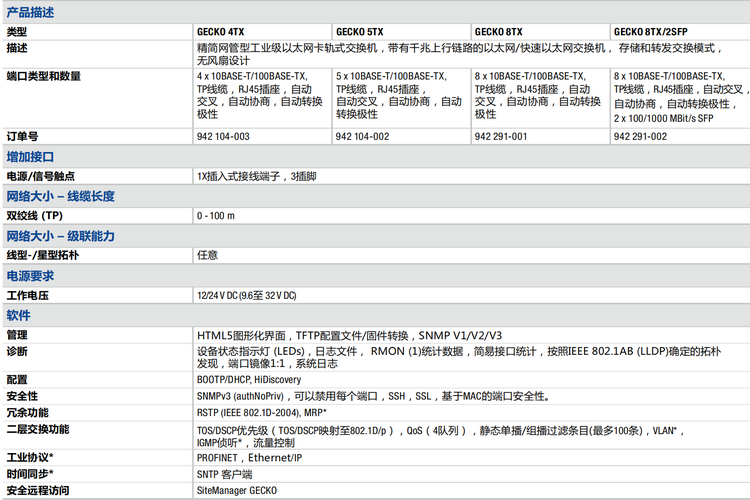Click the 电源/信号触点 row label
Screen dimensions: 750x500
coord(41,177)
